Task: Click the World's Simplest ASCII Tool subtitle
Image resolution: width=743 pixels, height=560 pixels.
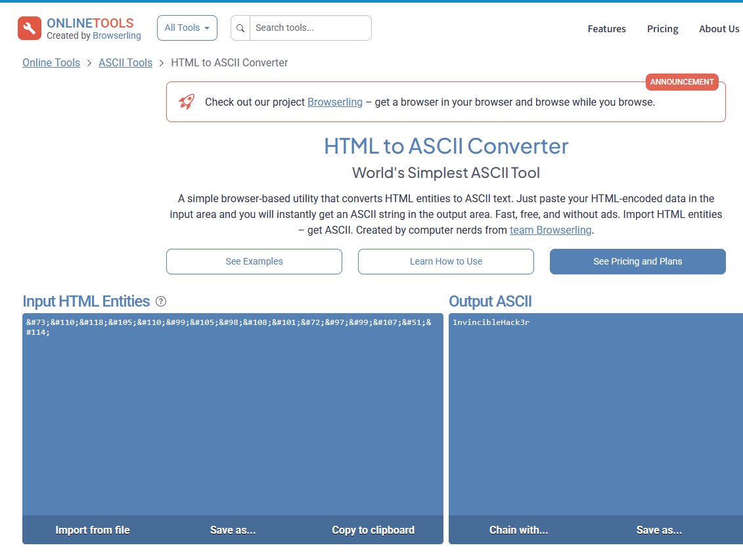Action: (x=446, y=173)
